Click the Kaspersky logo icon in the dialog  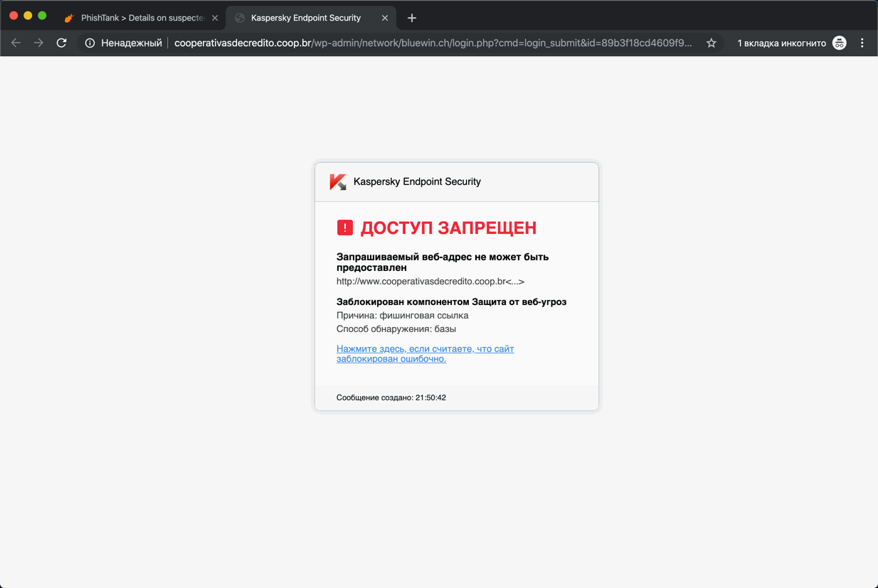pyautogui.click(x=338, y=182)
